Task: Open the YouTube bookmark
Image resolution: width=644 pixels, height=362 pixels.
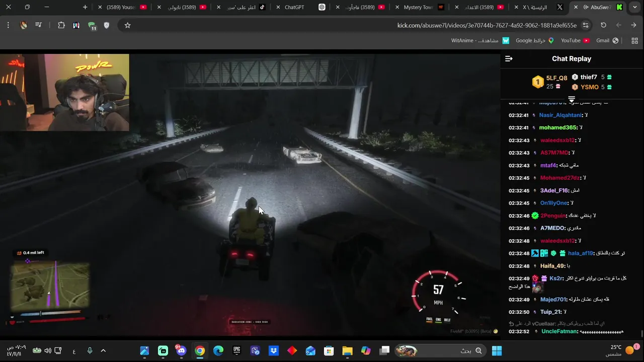Action: (x=576, y=41)
